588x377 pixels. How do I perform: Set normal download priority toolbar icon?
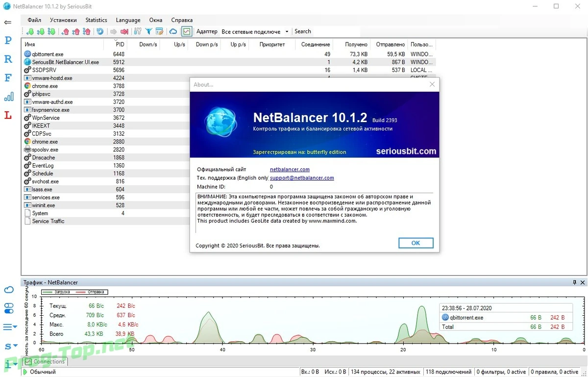(x=41, y=32)
